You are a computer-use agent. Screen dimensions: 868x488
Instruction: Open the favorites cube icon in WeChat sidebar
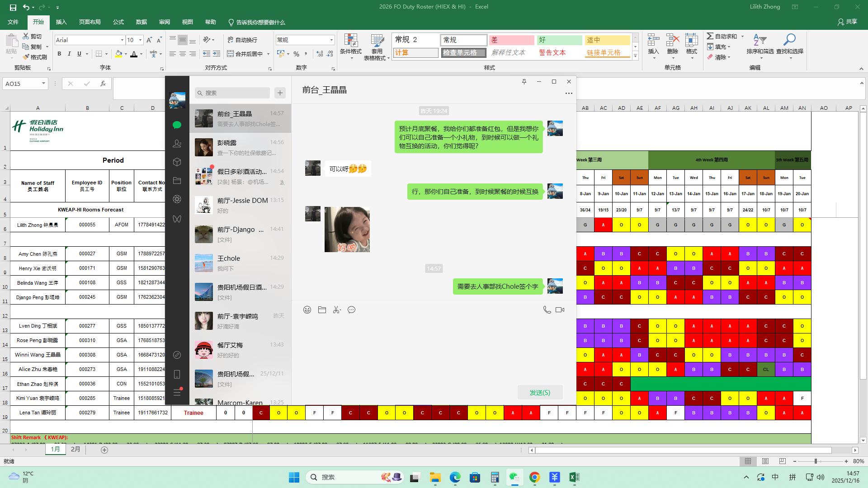(x=177, y=162)
